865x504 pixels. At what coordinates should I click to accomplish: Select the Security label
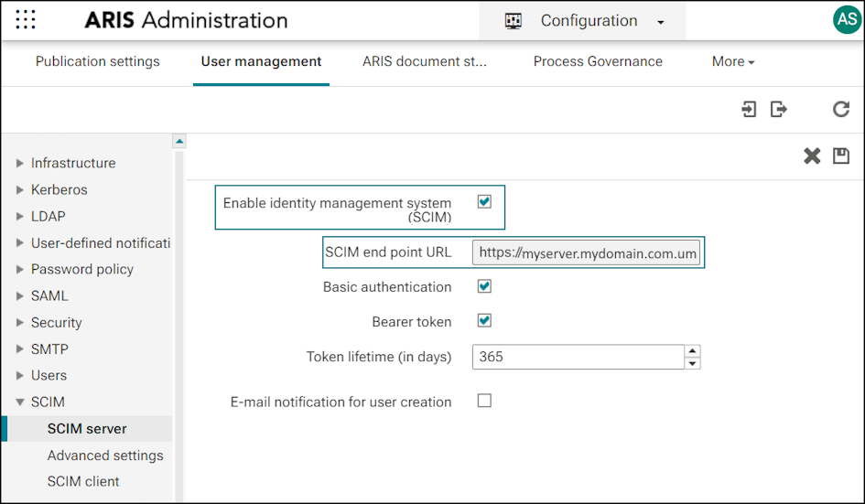tap(56, 323)
